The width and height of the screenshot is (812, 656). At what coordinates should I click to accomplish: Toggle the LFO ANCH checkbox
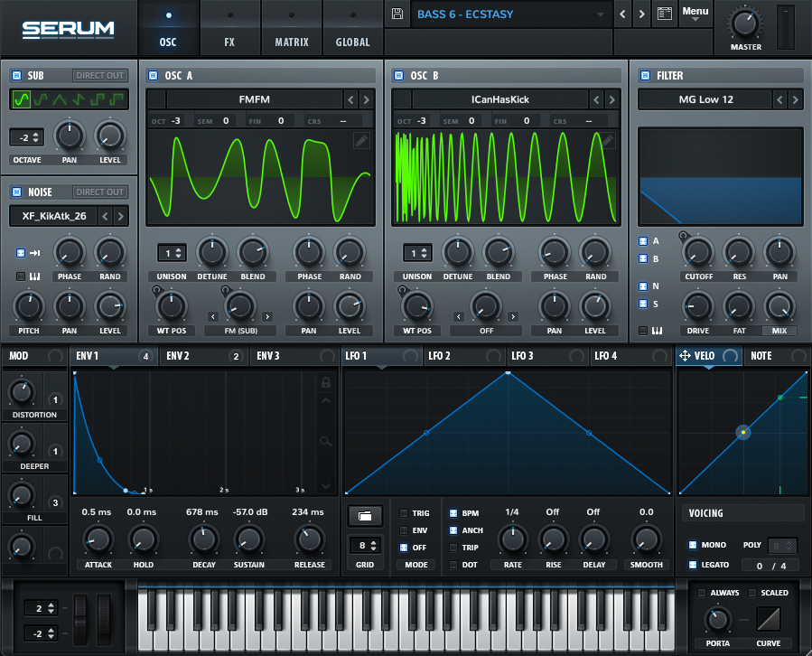(453, 530)
